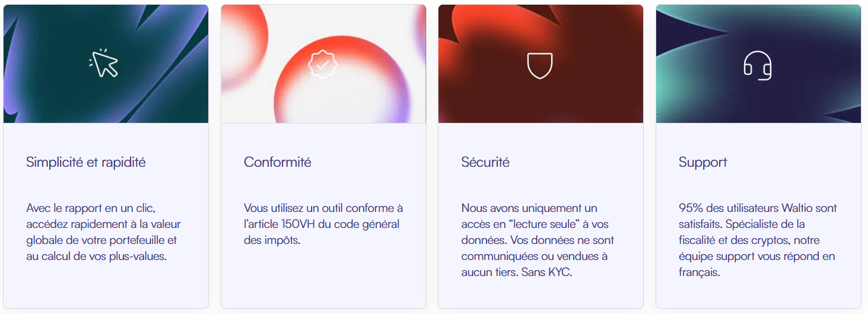Screen dimensions: 868x314
Task: Click the "au calcul de vos plus-values." line
Action: point(96,257)
